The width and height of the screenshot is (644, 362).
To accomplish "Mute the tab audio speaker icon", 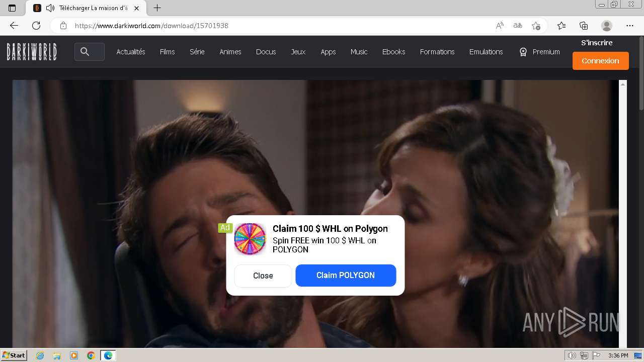I will tap(50, 8).
